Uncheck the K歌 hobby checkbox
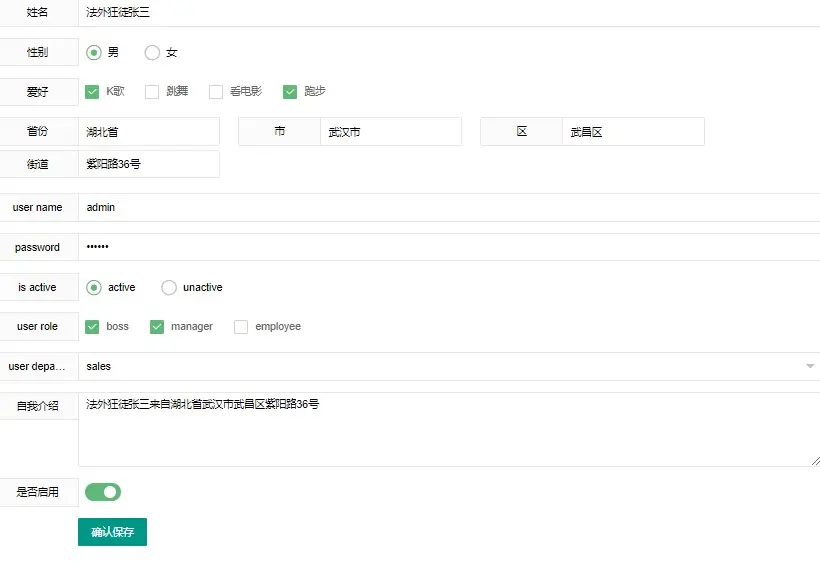Image resolution: width=820 pixels, height=564 pixels. click(x=92, y=92)
